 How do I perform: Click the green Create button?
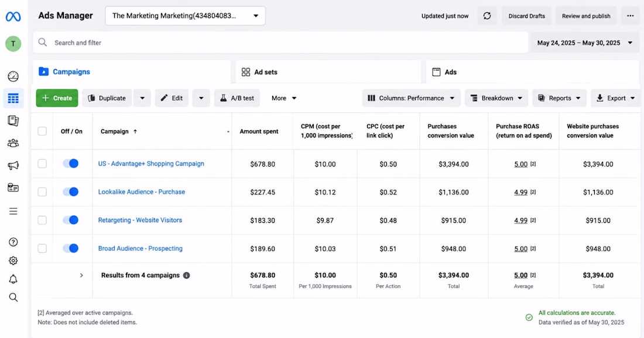[57, 98]
